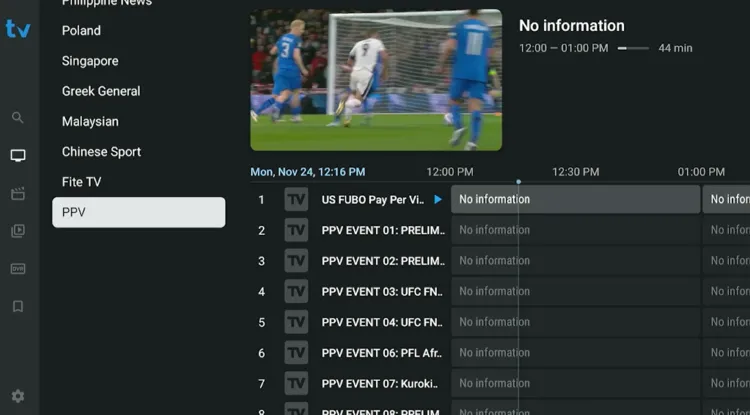Viewport: 750px width, 415px height.
Task: Click the TV logo icon for channel 3
Action: pos(296,261)
